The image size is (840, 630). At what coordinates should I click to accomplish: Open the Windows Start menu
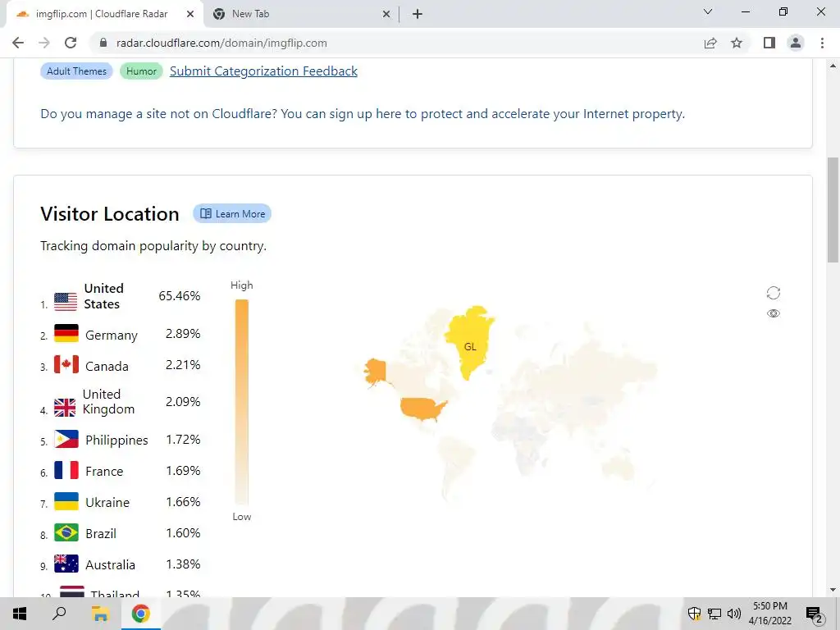tap(20, 614)
